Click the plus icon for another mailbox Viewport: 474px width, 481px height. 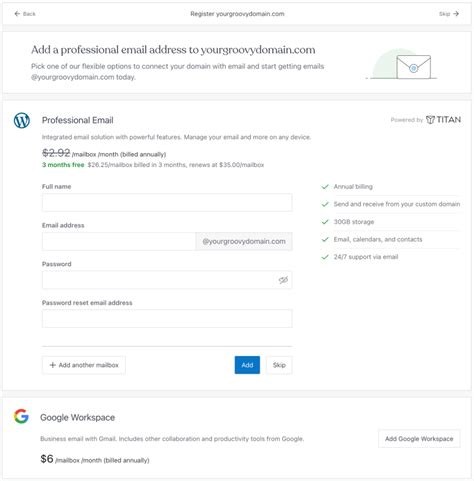[52, 365]
